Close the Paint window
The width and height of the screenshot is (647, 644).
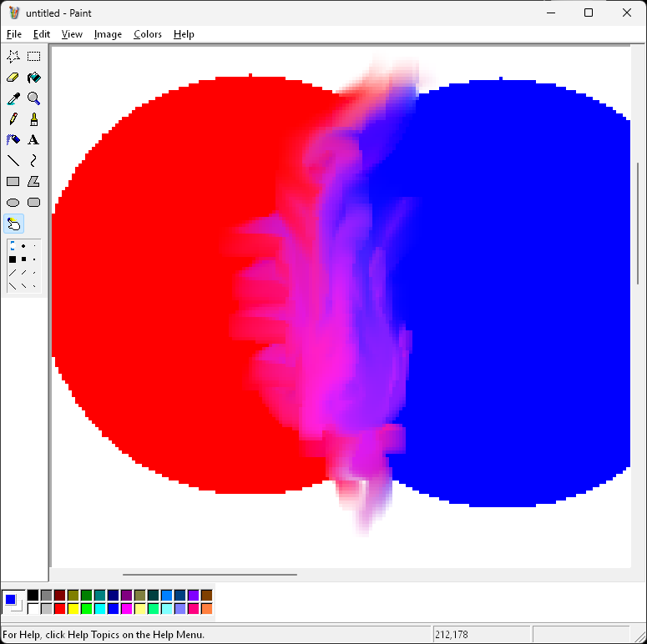click(x=627, y=13)
